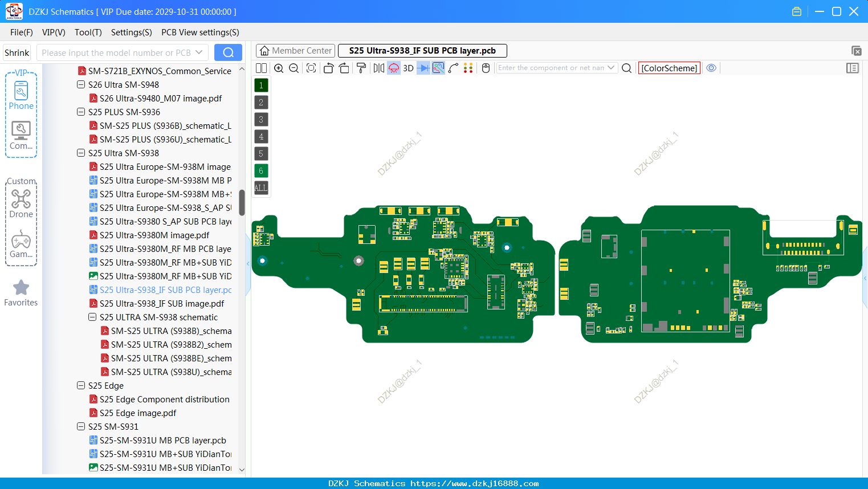Open S25-SM-S931U MB PCB layer.pcb
Viewport: 868px width, 489px height.
click(158, 440)
